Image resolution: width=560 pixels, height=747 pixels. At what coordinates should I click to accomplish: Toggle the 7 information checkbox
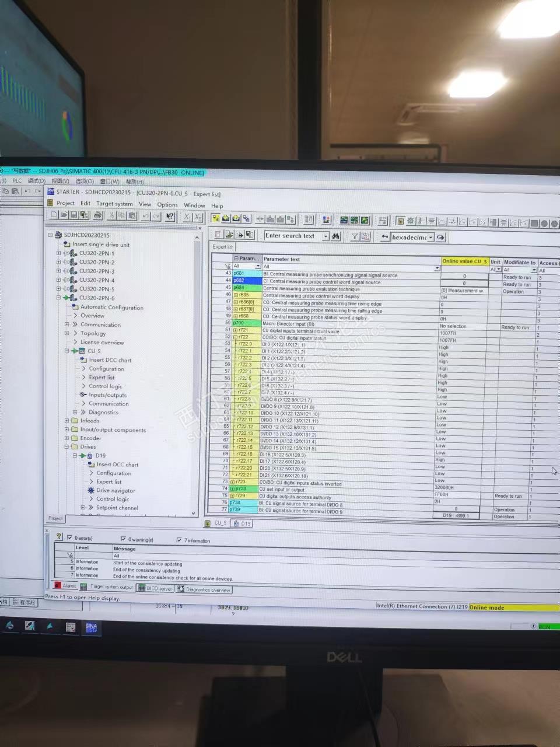click(x=178, y=540)
